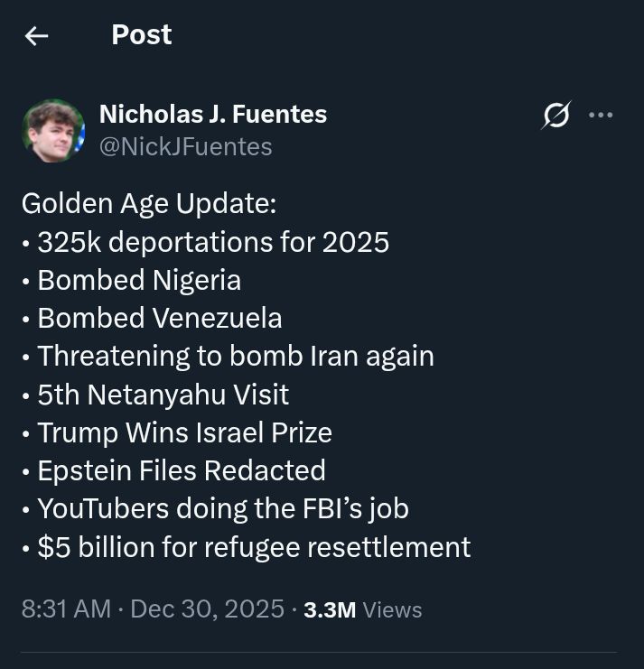Click "Trump Wins Israel Prize" text
This screenshot has height=669, width=644.
[185, 433]
